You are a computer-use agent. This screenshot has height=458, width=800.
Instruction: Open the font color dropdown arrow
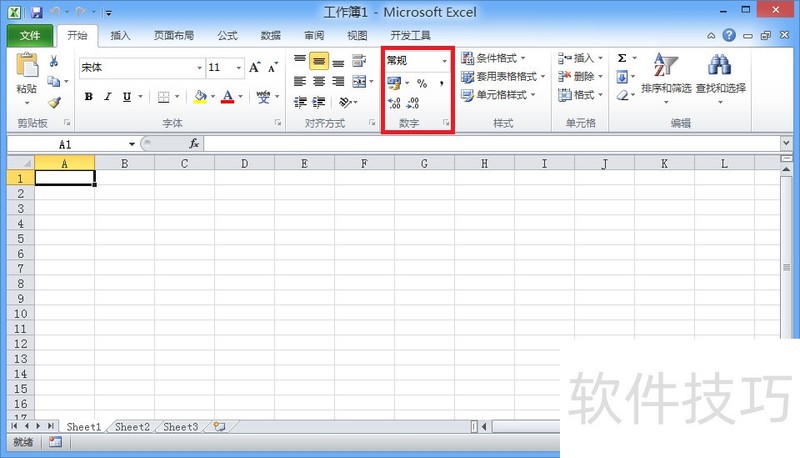pyautogui.click(x=240, y=96)
